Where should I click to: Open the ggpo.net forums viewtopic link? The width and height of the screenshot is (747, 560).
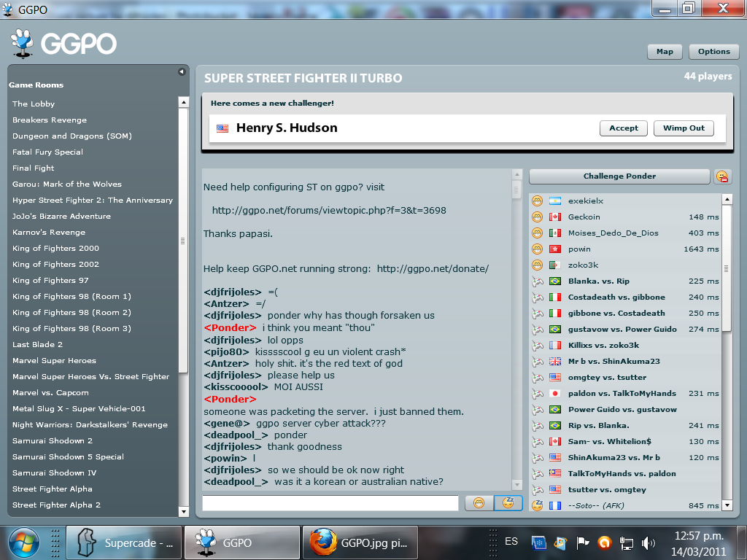(x=329, y=211)
